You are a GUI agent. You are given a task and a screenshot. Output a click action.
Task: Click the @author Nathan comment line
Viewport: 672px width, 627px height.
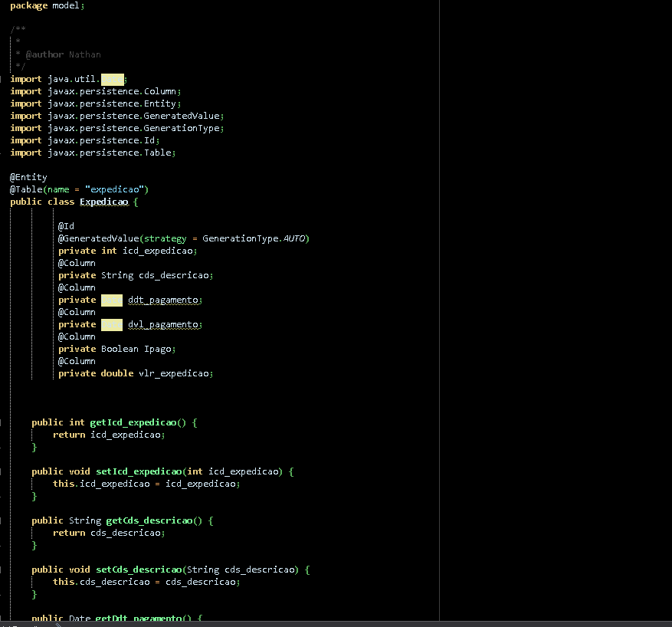(x=63, y=54)
